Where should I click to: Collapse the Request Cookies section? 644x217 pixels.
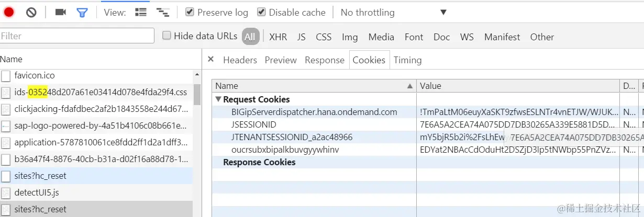coord(218,99)
